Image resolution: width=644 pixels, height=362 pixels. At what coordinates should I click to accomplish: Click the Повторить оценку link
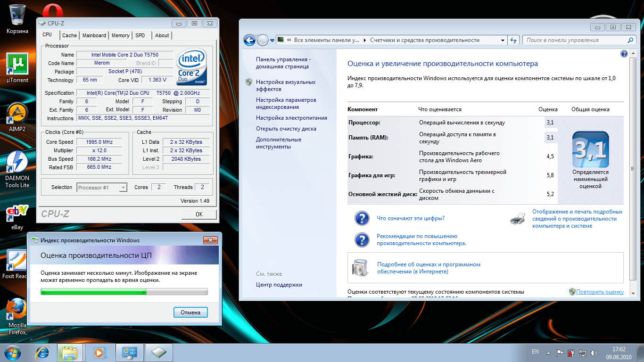600,292
